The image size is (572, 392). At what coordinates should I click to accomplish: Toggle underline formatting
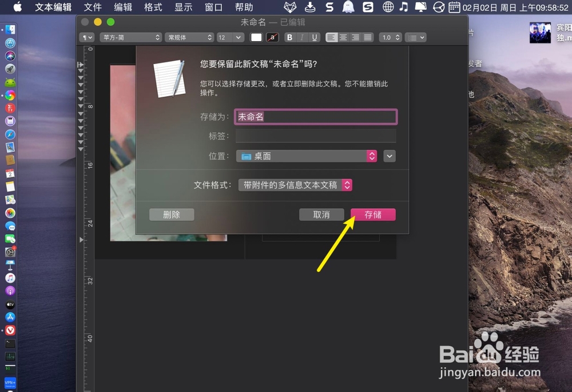tap(314, 37)
